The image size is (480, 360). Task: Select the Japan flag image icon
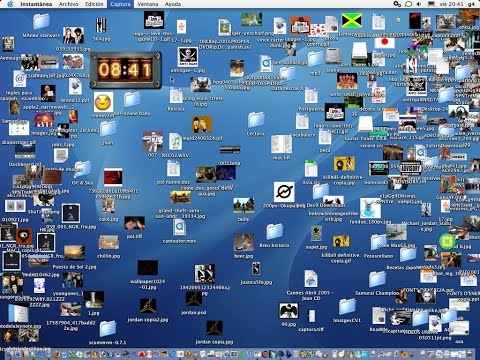coord(385,43)
